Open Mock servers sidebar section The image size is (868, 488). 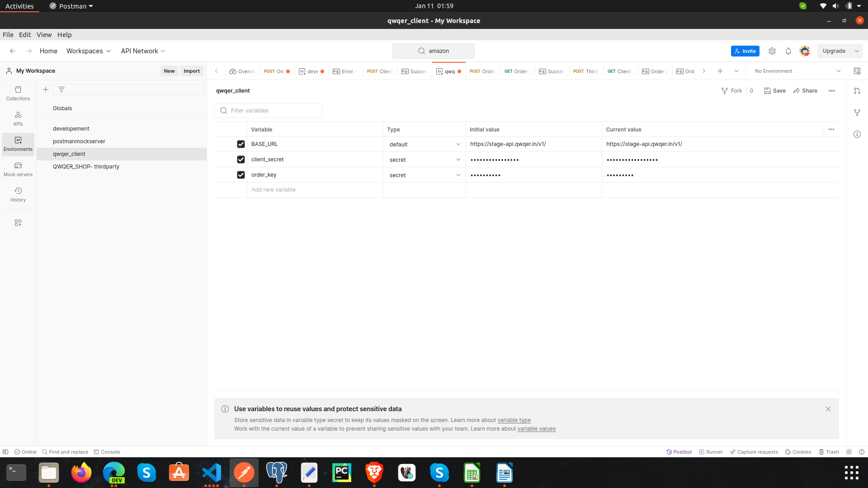[18, 169]
